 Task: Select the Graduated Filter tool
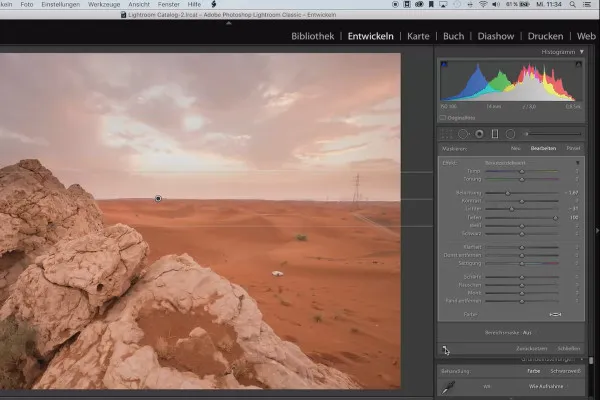[495, 134]
